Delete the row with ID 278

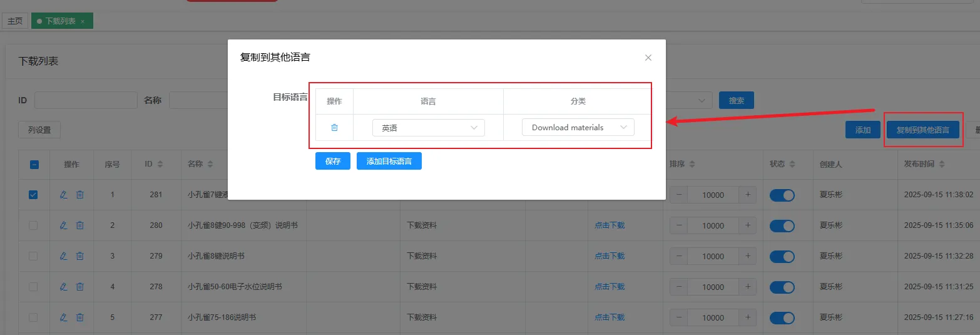80,287
